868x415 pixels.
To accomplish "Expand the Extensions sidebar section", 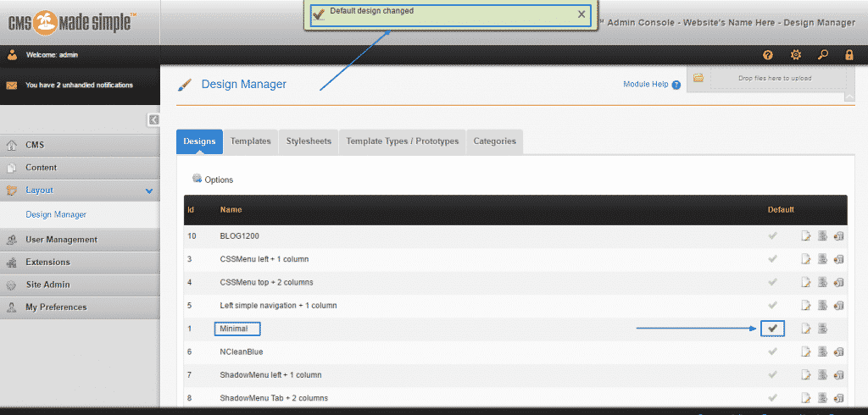I will [80, 263].
